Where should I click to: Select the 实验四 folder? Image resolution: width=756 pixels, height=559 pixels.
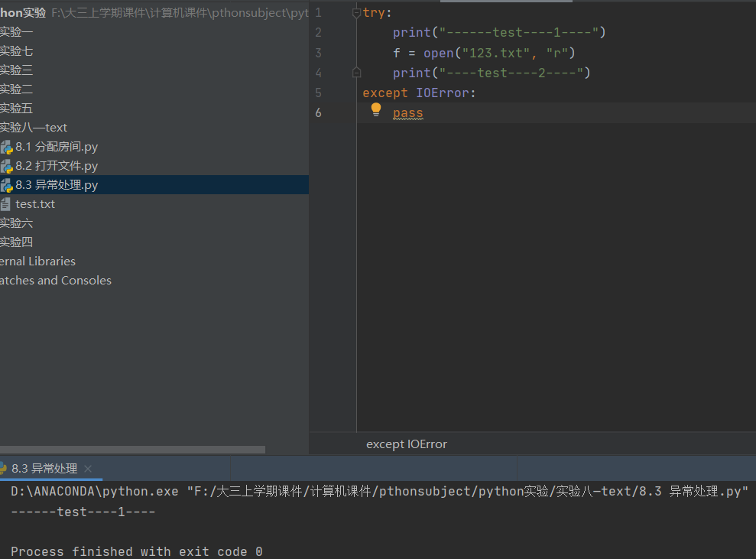[16, 242]
